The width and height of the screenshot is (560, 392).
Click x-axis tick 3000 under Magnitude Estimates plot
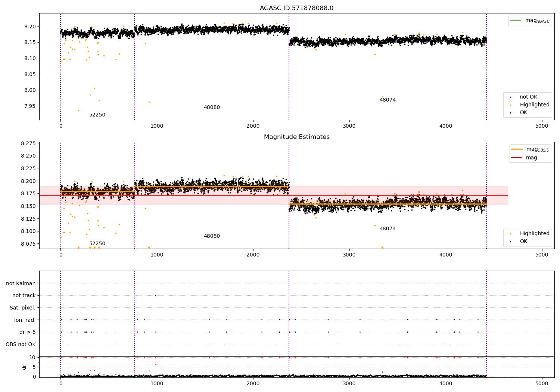tap(349, 255)
